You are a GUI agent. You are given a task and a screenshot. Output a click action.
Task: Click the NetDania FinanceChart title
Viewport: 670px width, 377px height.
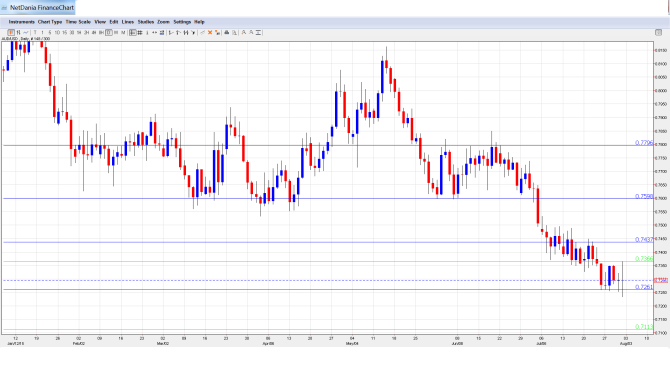[x=42, y=8]
